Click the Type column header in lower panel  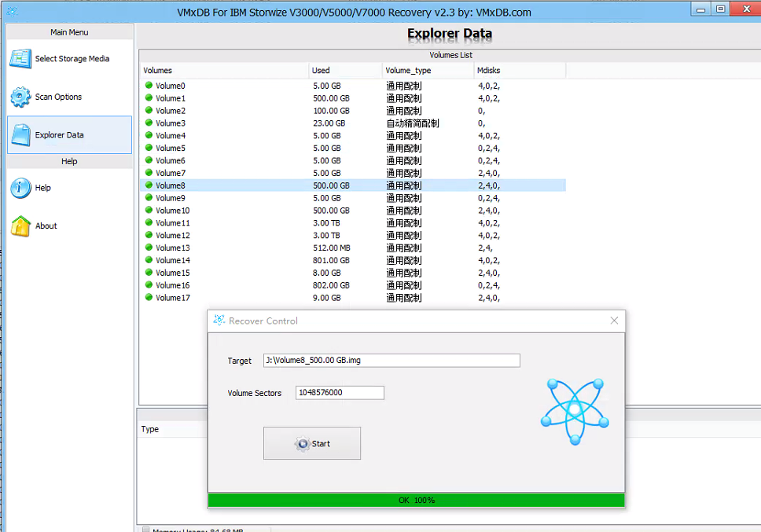pos(150,429)
